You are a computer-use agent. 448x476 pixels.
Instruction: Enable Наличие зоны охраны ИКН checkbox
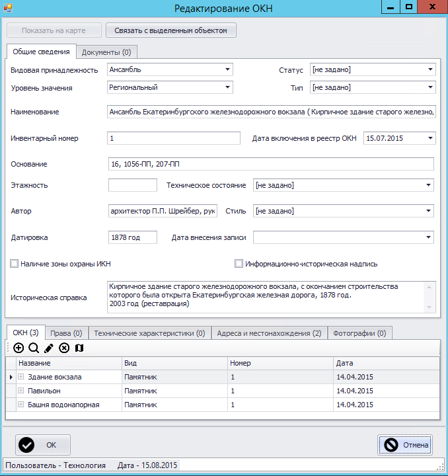click(x=15, y=264)
